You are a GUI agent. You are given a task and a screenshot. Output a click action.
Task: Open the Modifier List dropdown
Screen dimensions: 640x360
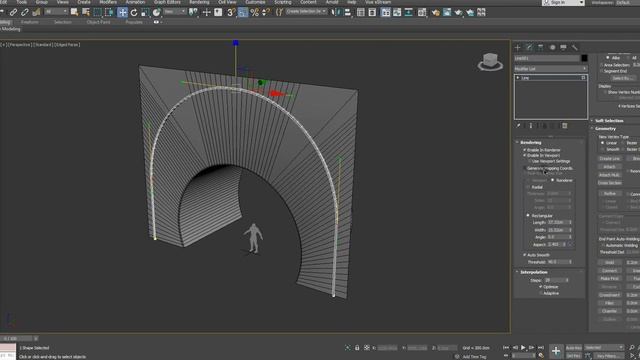click(551, 69)
